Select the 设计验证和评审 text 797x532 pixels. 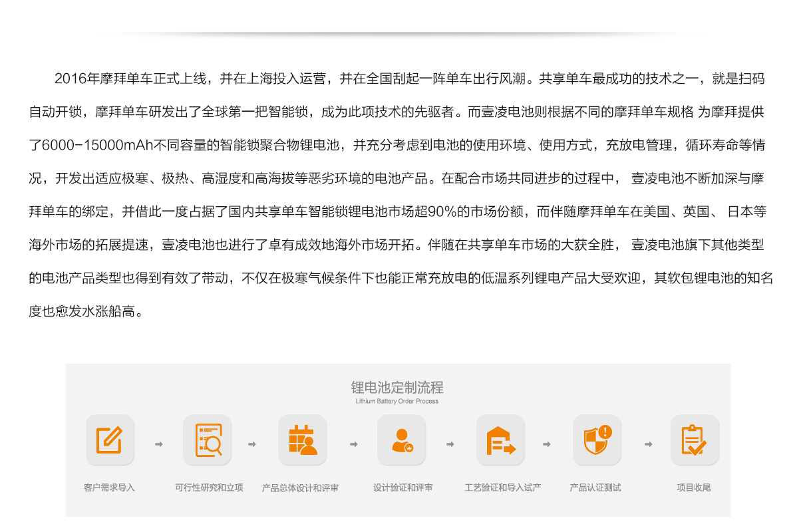click(x=403, y=487)
